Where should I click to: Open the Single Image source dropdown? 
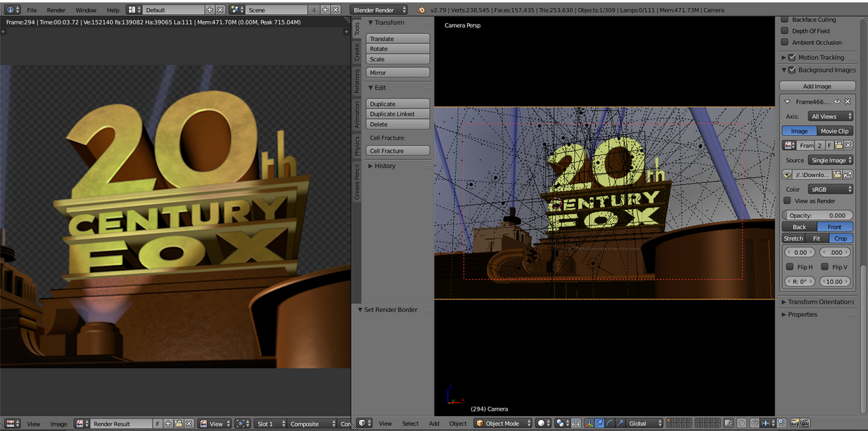click(830, 161)
